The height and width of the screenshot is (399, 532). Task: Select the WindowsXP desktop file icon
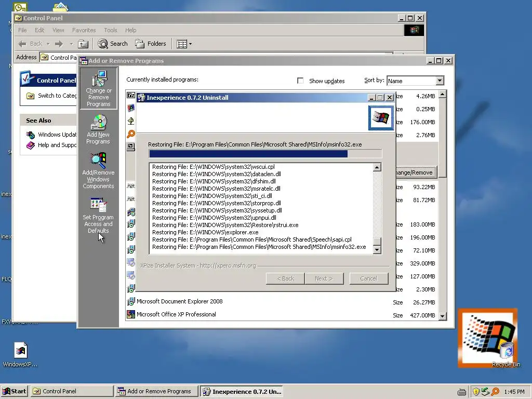(20, 354)
